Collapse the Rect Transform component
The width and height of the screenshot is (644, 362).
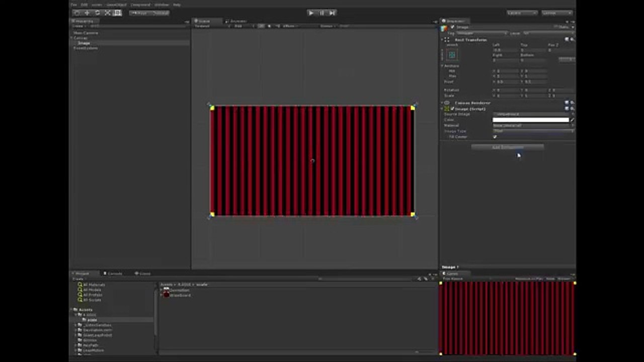coord(442,40)
